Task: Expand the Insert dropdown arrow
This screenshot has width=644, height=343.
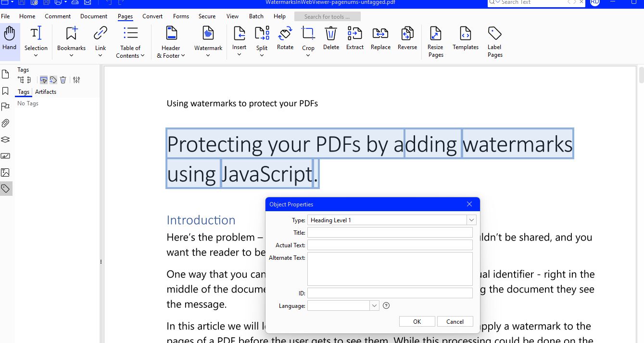Action: (x=239, y=54)
